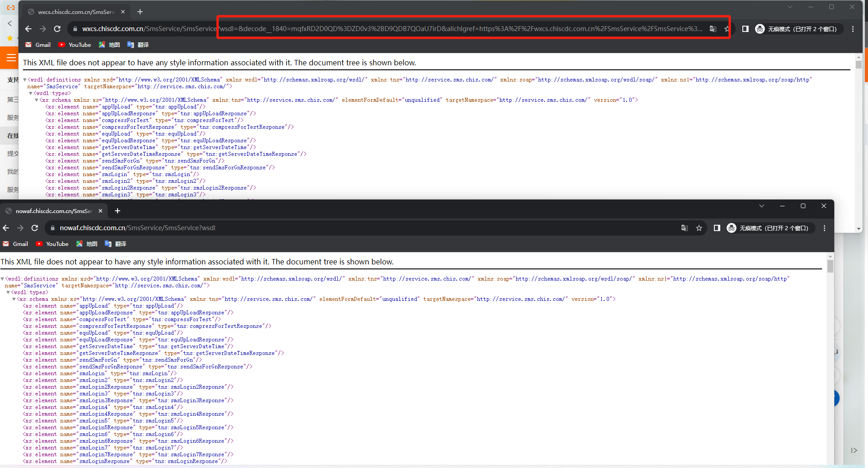Viewport: 868px width, 468px height.
Task: Reload the wxcs.chiscdc.com.cn page
Action: 57,29
